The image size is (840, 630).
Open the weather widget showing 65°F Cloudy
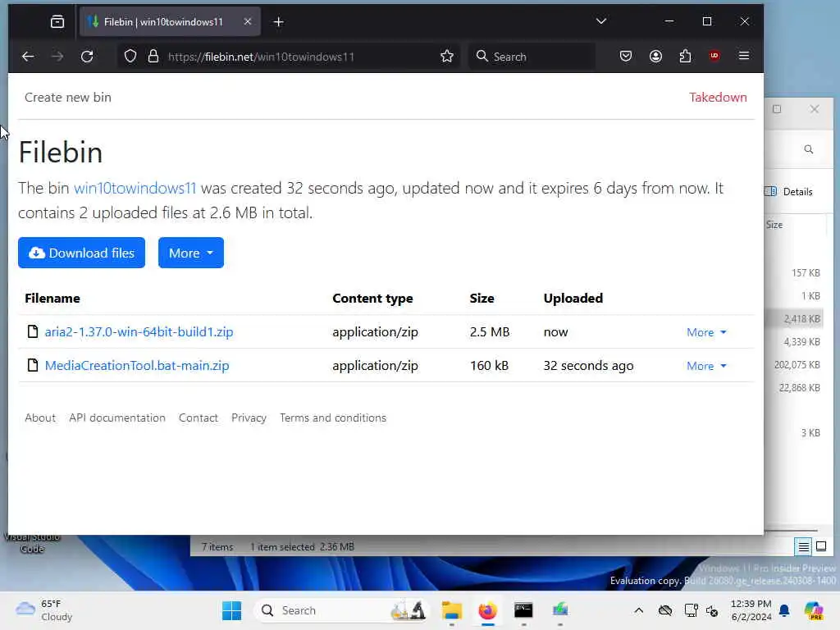(44, 610)
